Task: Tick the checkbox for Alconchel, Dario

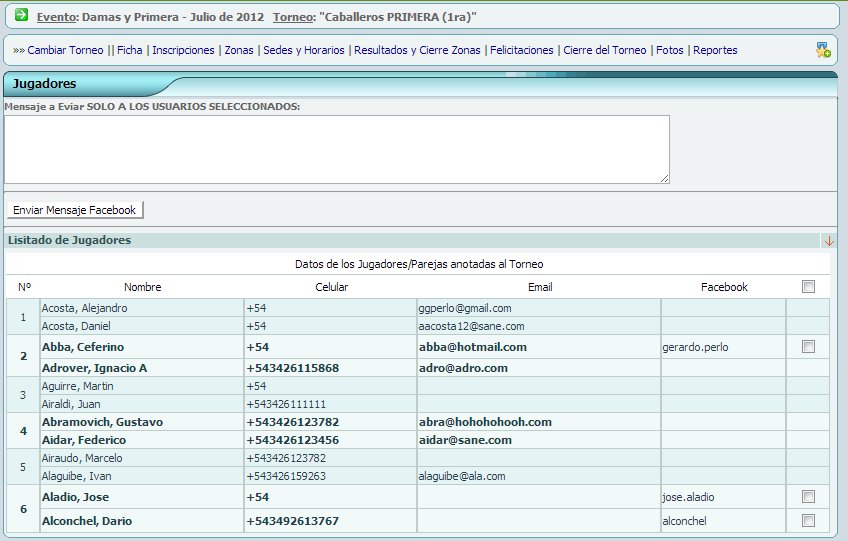Action: click(808, 521)
